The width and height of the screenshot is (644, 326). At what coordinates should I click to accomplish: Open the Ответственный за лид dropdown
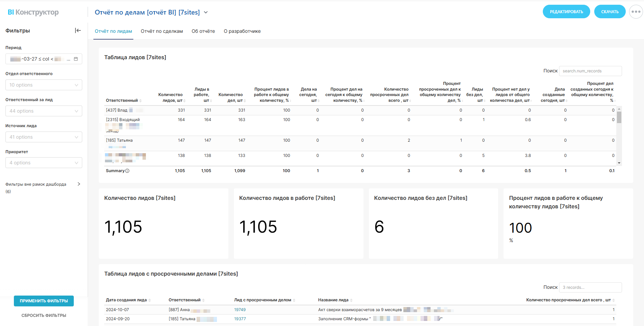(x=44, y=111)
